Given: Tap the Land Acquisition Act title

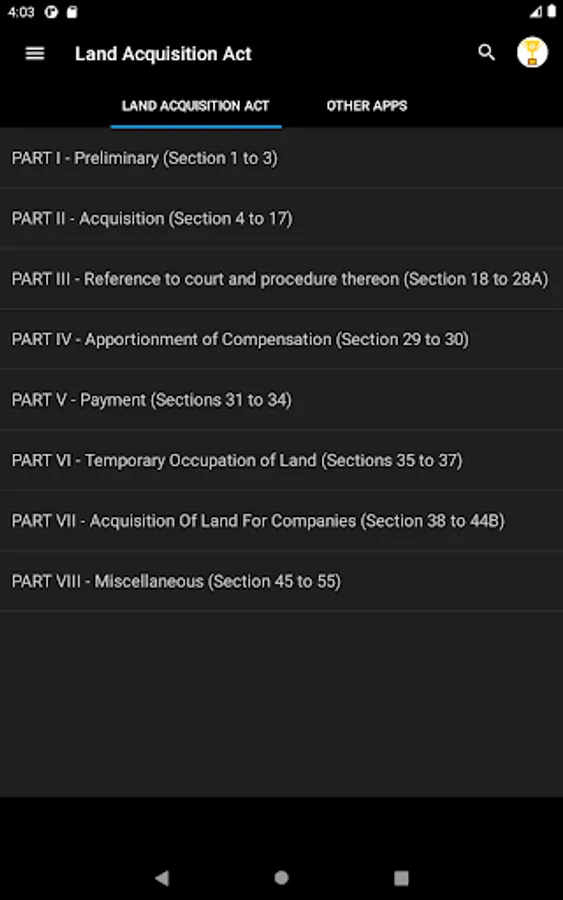Looking at the screenshot, I should pyautogui.click(x=163, y=53).
